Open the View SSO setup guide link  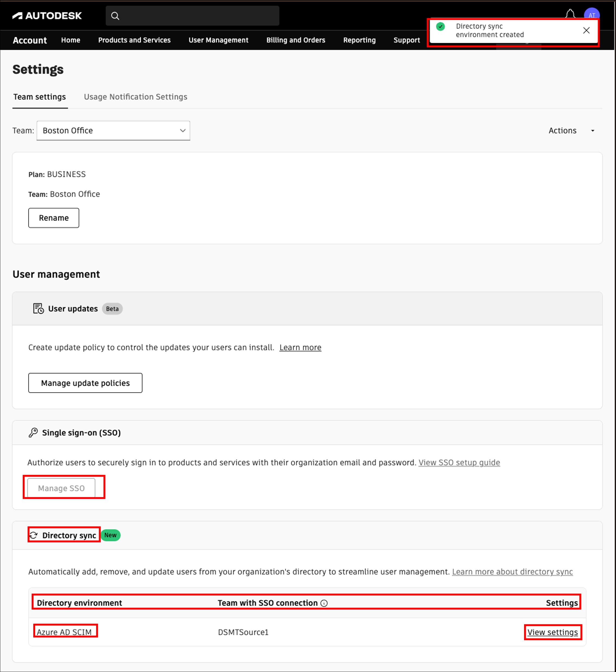click(459, 462)
